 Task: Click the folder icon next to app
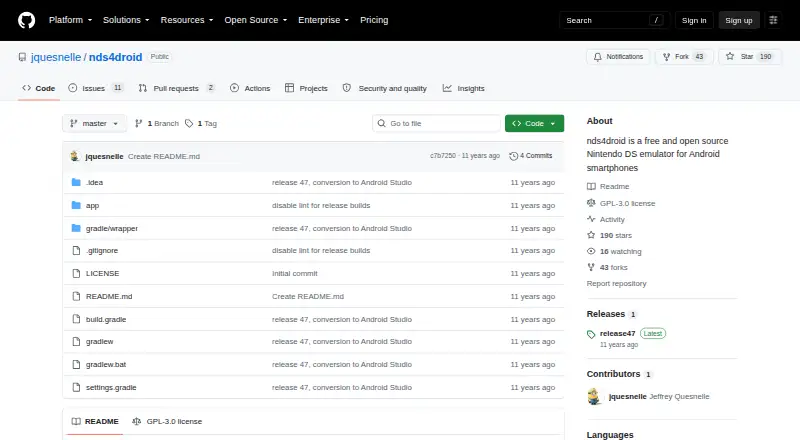pos(76,205)
